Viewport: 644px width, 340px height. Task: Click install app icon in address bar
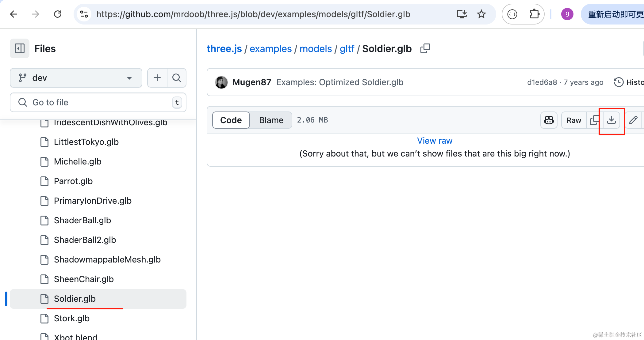pos(462,14)
